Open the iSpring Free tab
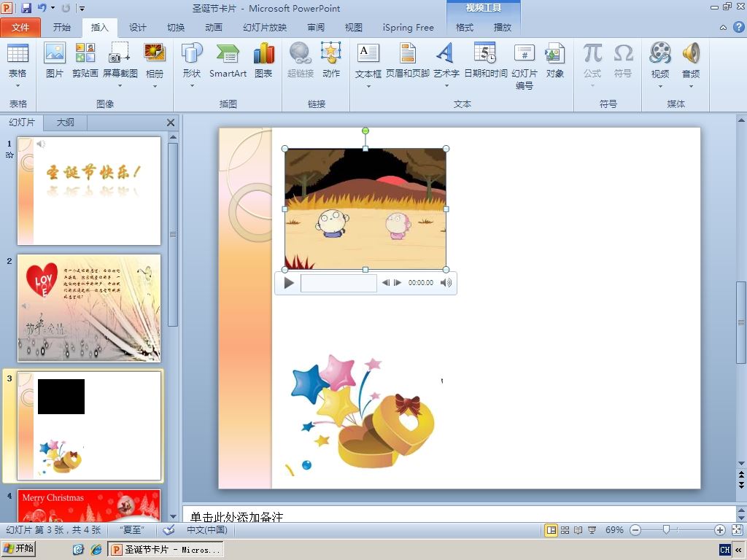This screenshot has height=560, width=747. (x=409, y=28)
